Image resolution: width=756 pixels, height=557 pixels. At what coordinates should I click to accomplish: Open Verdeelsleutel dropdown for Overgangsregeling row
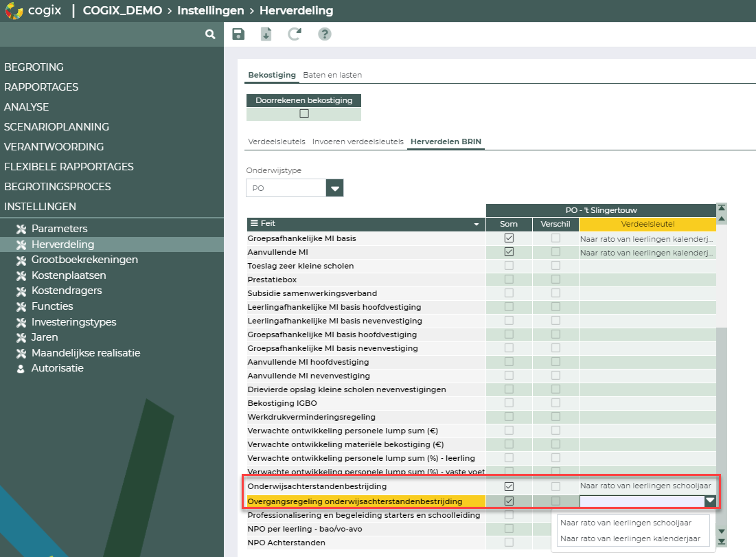pyautogui.click(x=710, y=501)
